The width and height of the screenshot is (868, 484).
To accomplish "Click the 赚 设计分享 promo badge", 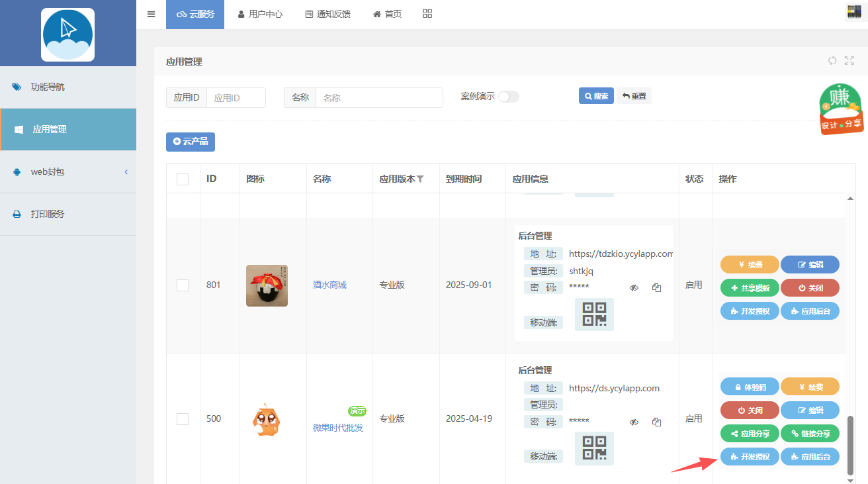I will [x=841, y=110].
